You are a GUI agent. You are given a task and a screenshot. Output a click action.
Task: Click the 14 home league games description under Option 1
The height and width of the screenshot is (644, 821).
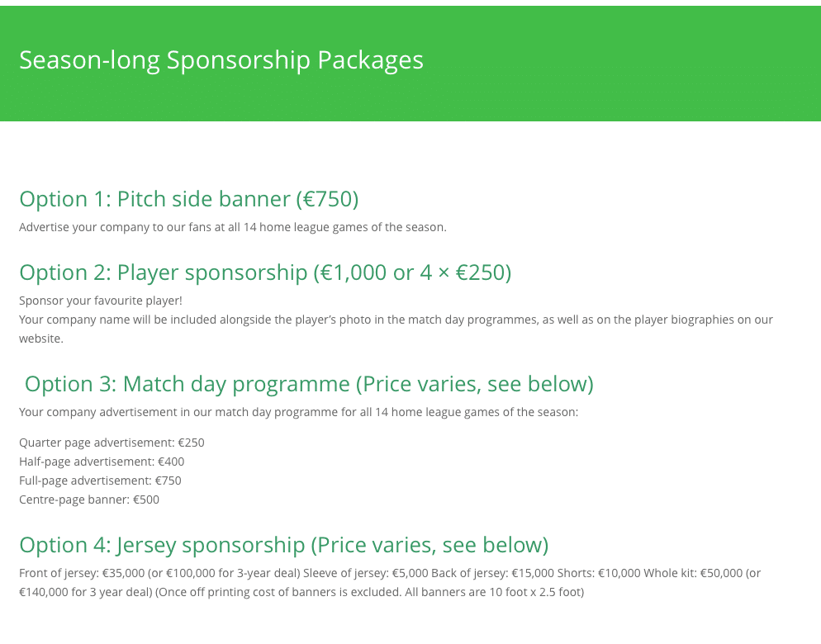[x=232, y=227]
